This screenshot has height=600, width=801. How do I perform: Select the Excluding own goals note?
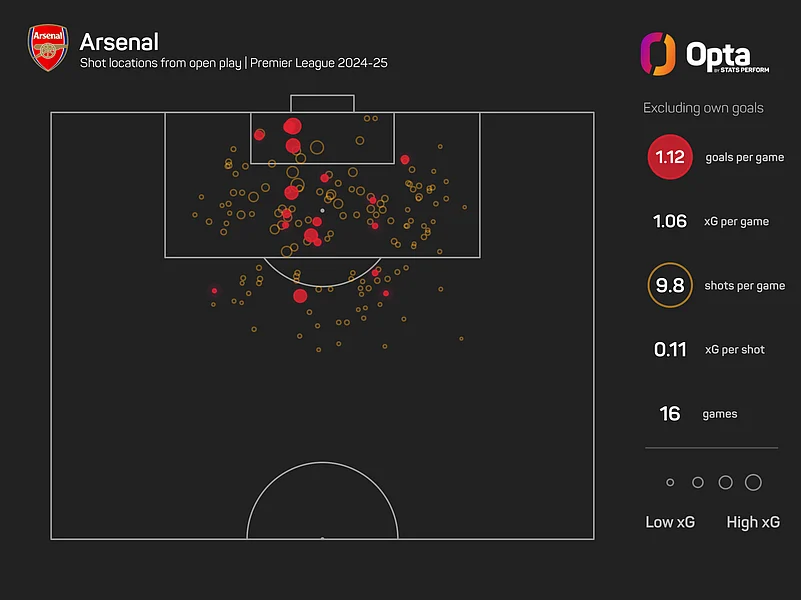coord(703,108)
